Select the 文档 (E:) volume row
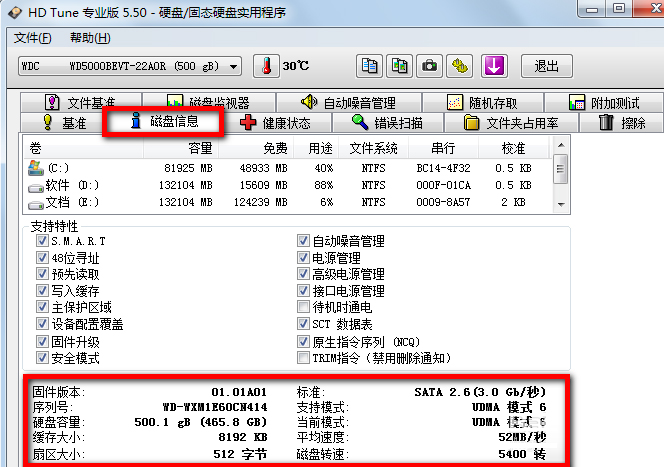Screen dimensions: 664x467 coord(288,202)
